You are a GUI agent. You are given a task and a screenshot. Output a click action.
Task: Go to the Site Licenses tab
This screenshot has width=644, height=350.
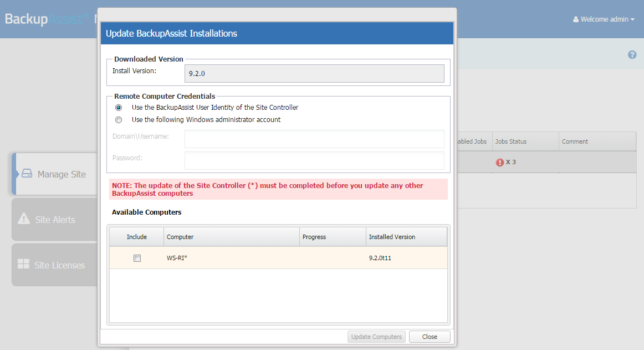tap(55, 265)
